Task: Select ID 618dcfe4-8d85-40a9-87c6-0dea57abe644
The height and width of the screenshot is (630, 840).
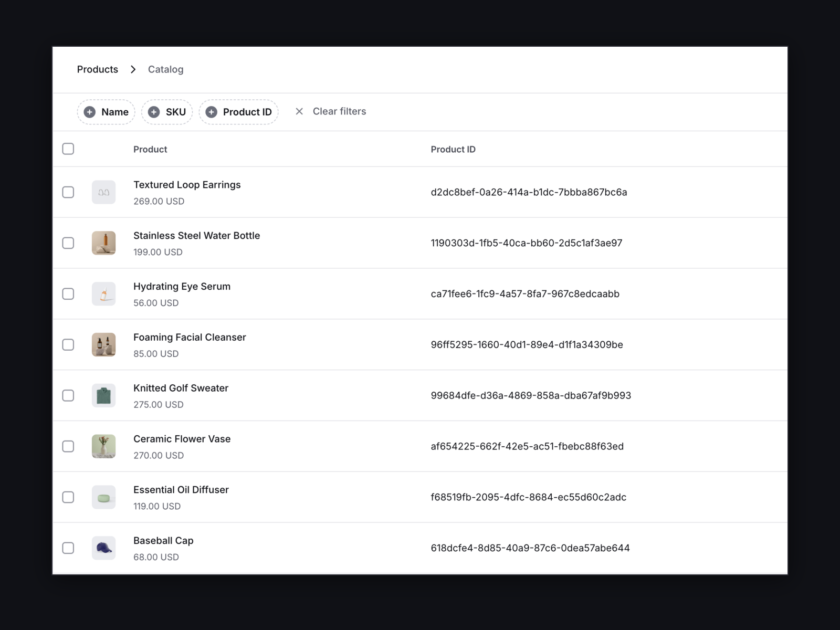Action: (x=530, y=548)
